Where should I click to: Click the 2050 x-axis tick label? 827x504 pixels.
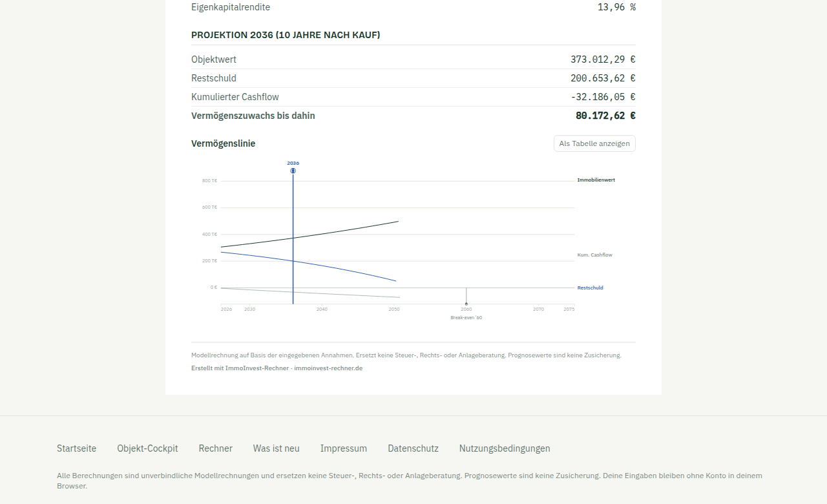tap(394, 310)
